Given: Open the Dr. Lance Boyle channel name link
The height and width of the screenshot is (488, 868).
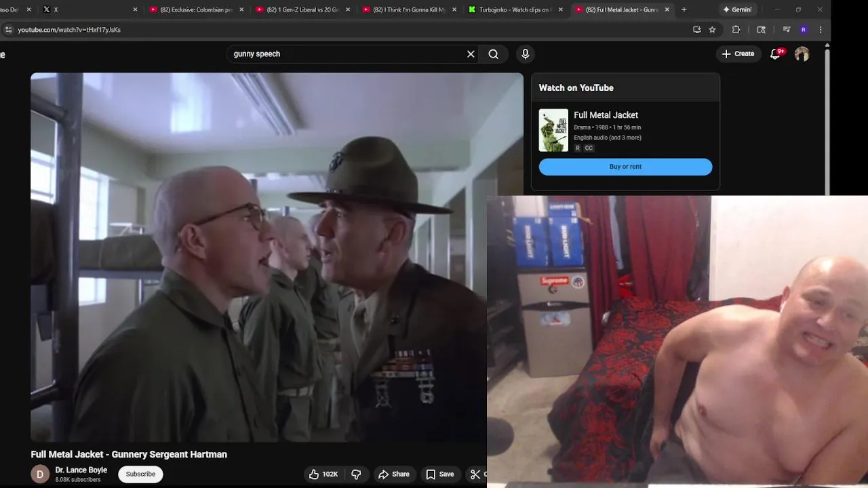Looking at the screenshot, I should click(x=81, y=470).
